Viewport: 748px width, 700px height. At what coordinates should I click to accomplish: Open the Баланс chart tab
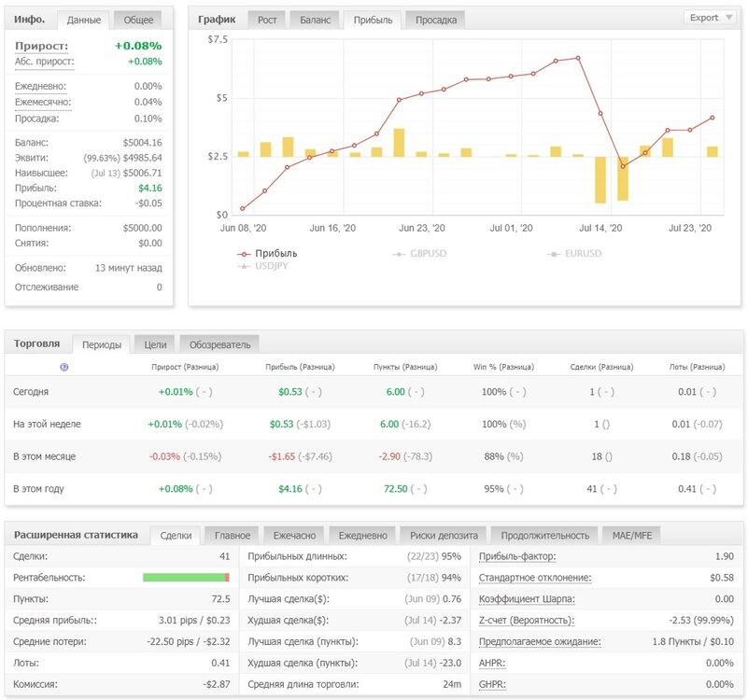pos(315,20)
